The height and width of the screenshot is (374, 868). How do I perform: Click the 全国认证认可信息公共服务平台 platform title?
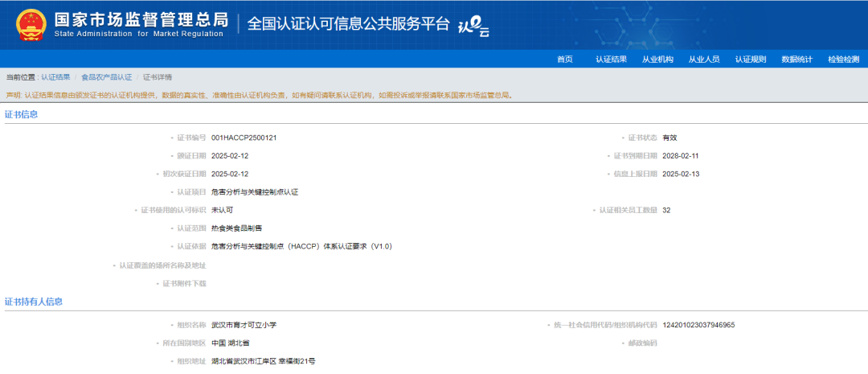[348, 23]
